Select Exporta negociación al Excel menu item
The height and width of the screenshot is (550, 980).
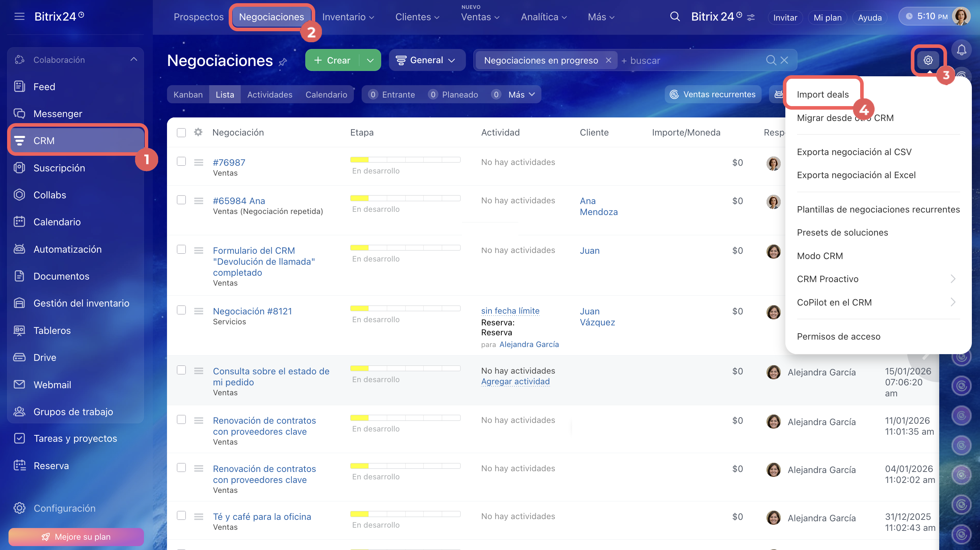click(856, 175)
